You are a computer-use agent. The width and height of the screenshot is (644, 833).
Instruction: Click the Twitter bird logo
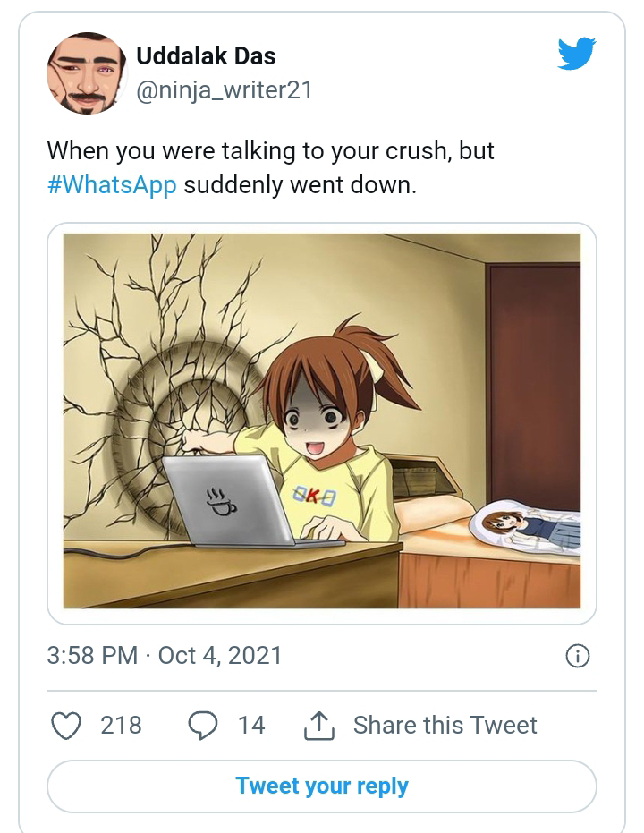point(577,53)
